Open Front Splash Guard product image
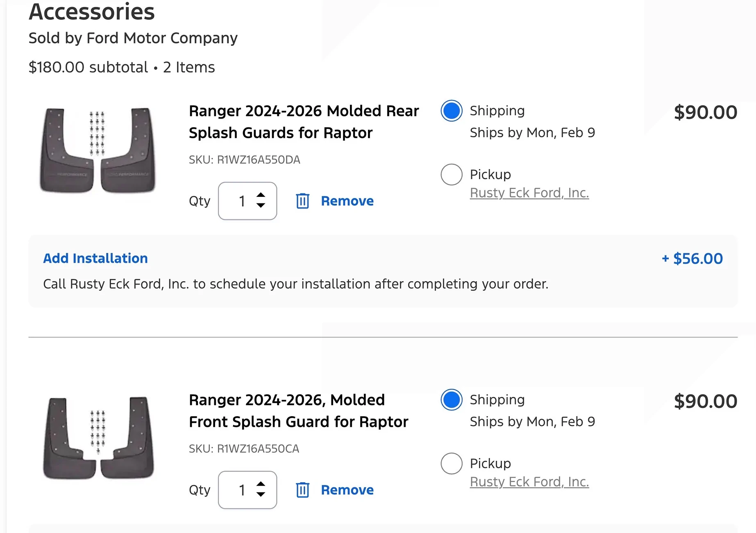 click(x=98, y=438)
